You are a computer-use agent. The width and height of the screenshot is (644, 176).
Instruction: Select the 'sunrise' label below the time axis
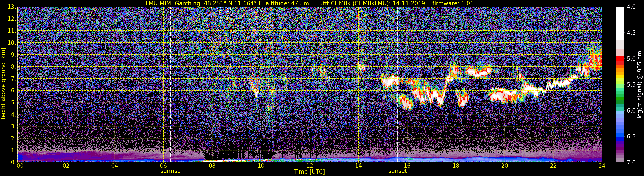click(x=170, y=171)
